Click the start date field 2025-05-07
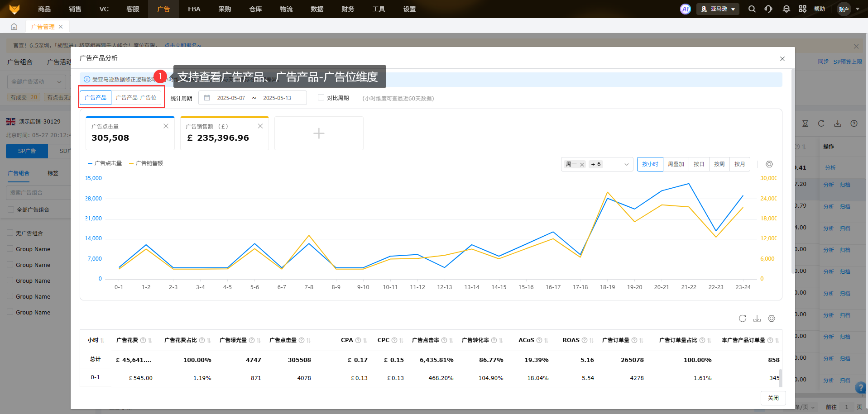Screen dimensions: 868x414 [231, 98]
